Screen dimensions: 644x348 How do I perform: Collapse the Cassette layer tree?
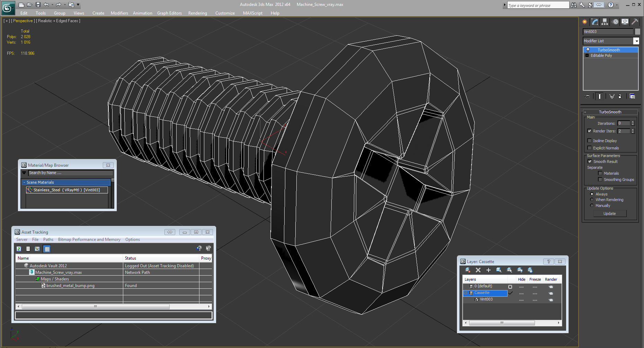click(x=466, y=293)
